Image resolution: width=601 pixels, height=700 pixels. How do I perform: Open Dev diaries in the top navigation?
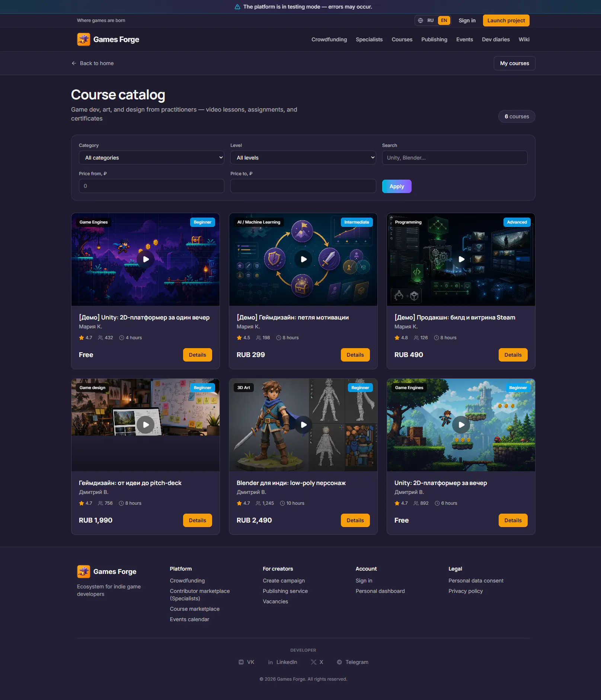(496, 39)
